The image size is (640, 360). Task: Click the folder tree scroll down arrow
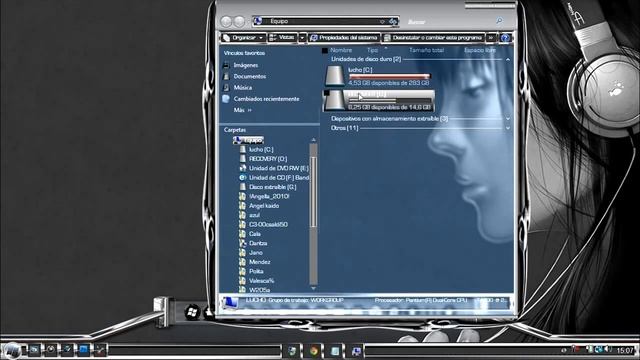(x=313, y=288)
